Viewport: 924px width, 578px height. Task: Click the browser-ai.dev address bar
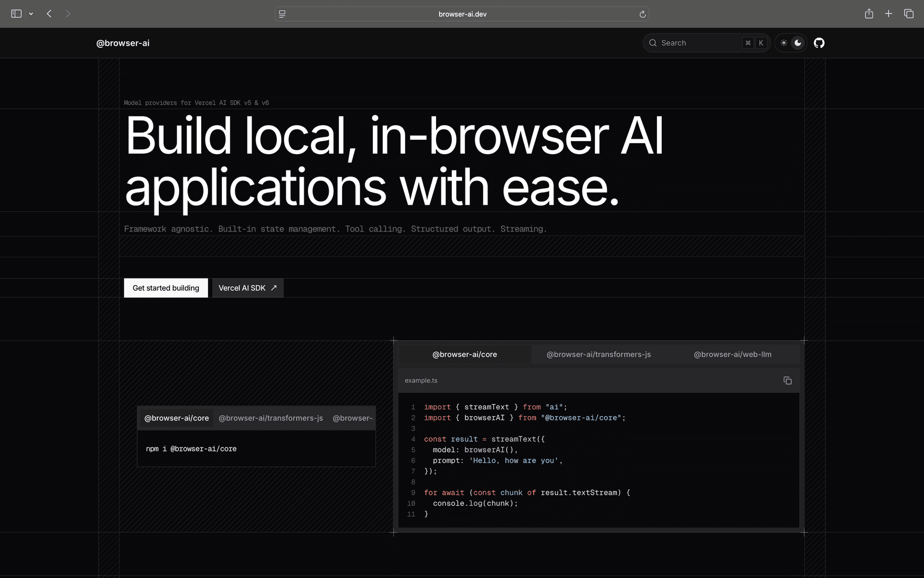click(462, 14)
